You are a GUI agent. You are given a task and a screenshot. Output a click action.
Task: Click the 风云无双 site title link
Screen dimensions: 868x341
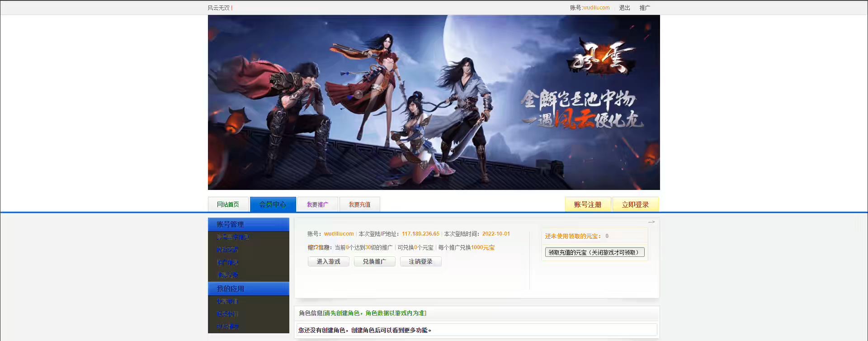[219, 8]
